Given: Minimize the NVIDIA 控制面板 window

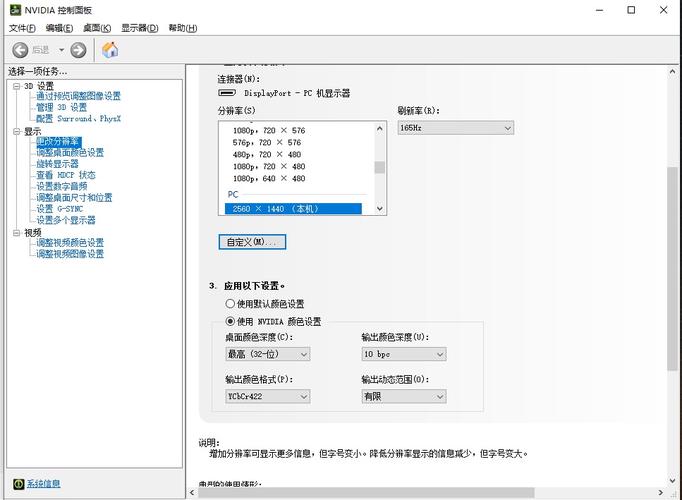Looking at the screenshot, I should (599, 10).
